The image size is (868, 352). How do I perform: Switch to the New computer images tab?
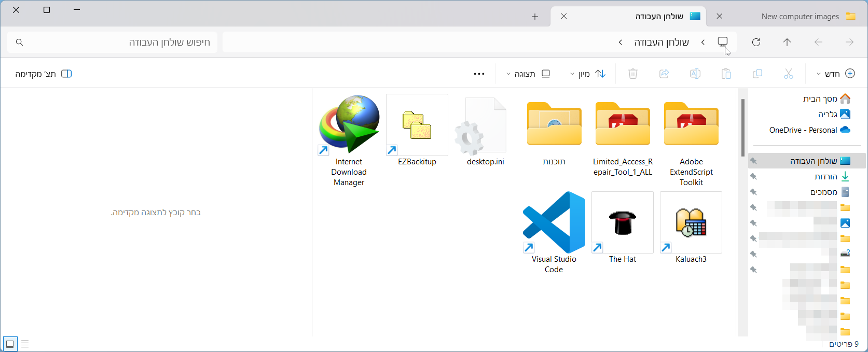tap(800, 17)
